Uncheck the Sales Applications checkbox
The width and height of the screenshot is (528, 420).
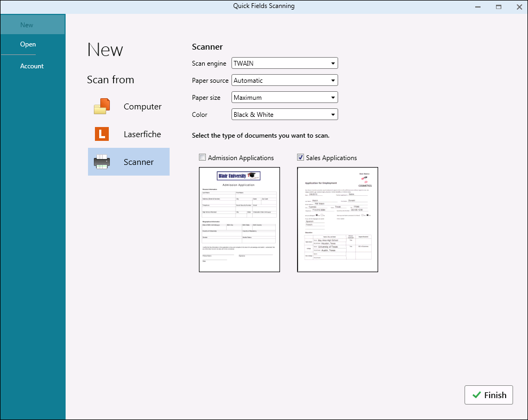point(300,157)
